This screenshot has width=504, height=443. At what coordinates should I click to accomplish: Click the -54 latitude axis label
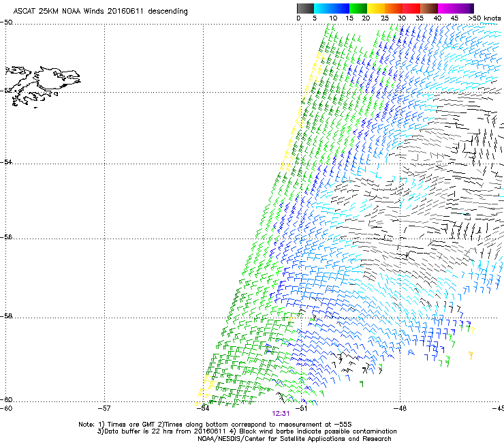click(x=6, y=162)
